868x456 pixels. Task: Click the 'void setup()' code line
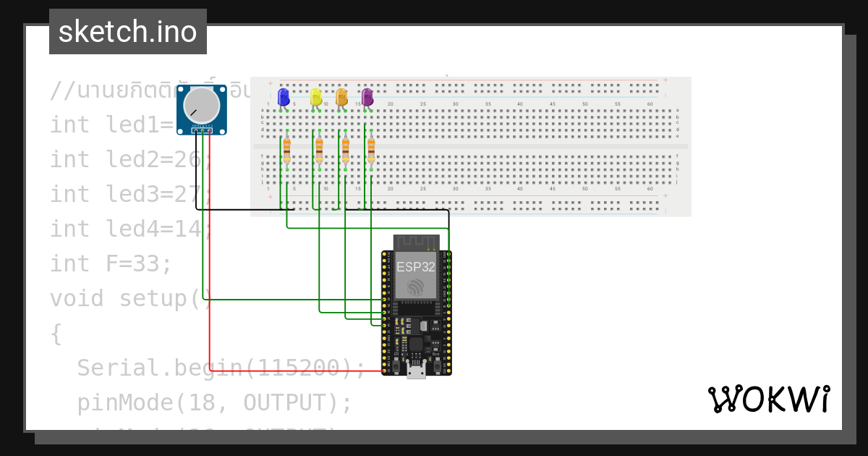pyautogui.click(x=132, y=298)
